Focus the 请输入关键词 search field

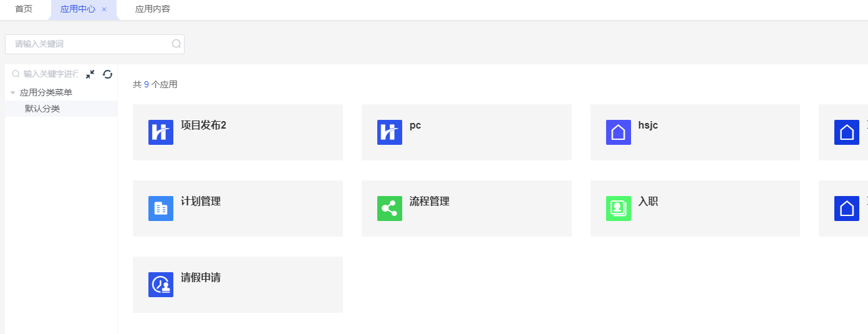point(90,44)
